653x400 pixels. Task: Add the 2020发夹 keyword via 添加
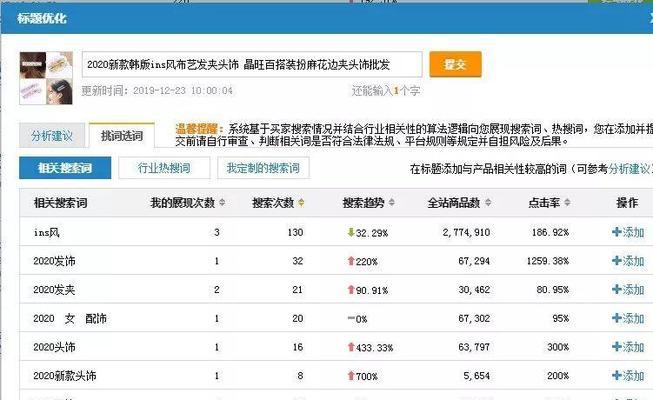coord(628,290)
